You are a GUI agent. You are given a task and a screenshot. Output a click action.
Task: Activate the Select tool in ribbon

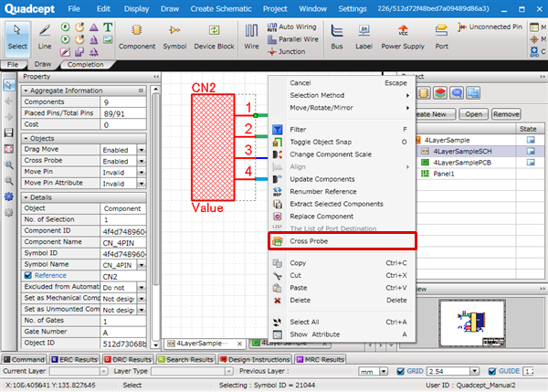point(17,37)
